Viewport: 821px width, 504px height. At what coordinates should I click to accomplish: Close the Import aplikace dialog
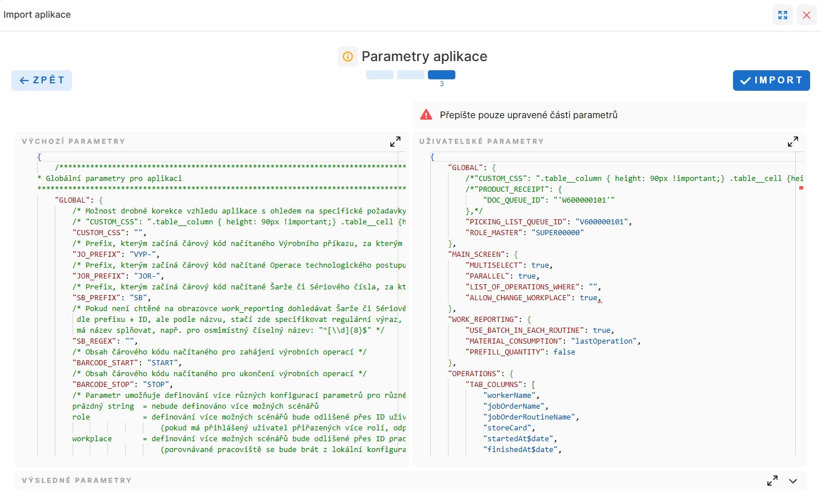[x=807, y=15]
